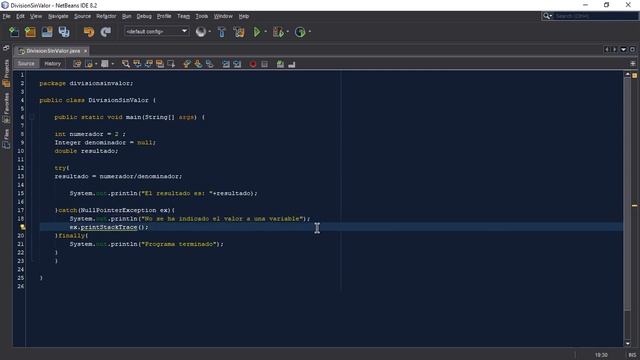Click the New Project icon

click(31, 32)
